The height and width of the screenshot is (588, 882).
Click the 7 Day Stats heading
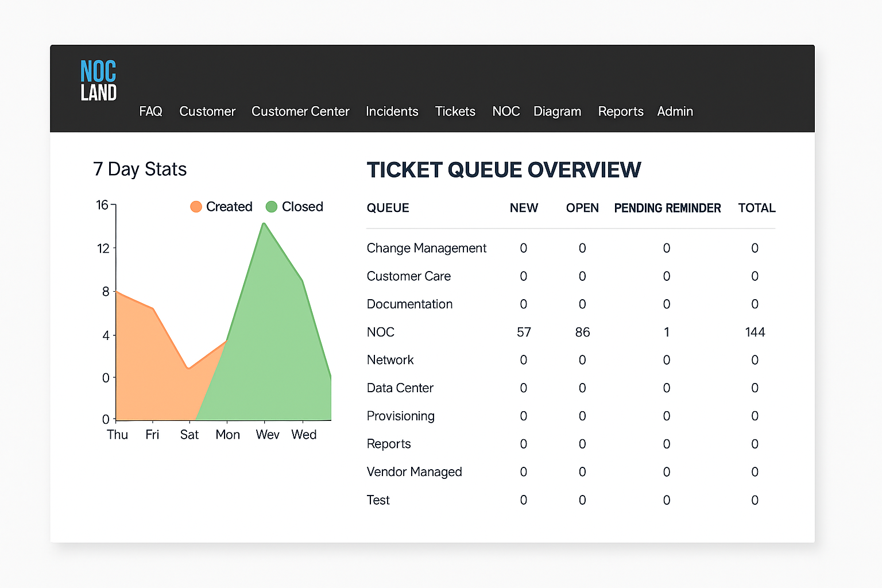tap(140, 169)
